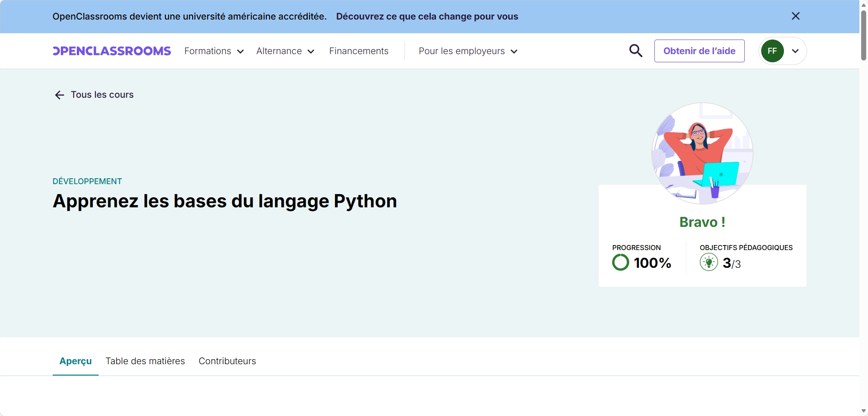Switch to Table des matières tab
The image size is (868, 416).
(x=145, y=361)
